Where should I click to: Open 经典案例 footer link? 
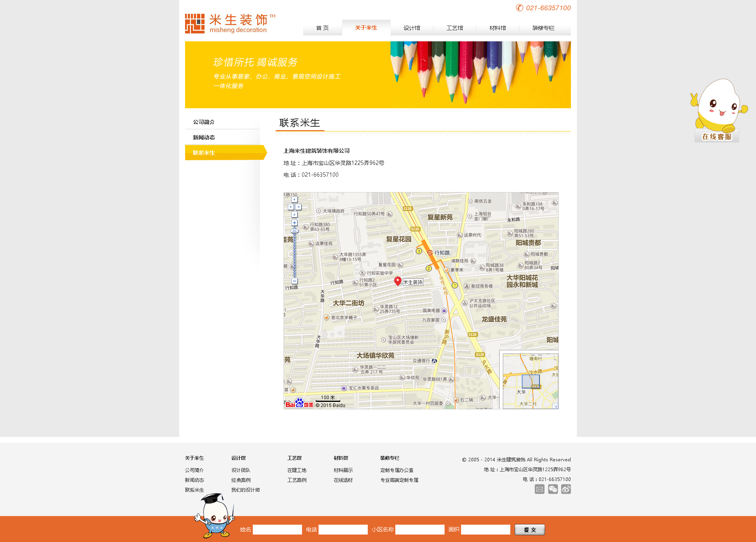click(x=241, y=480)
